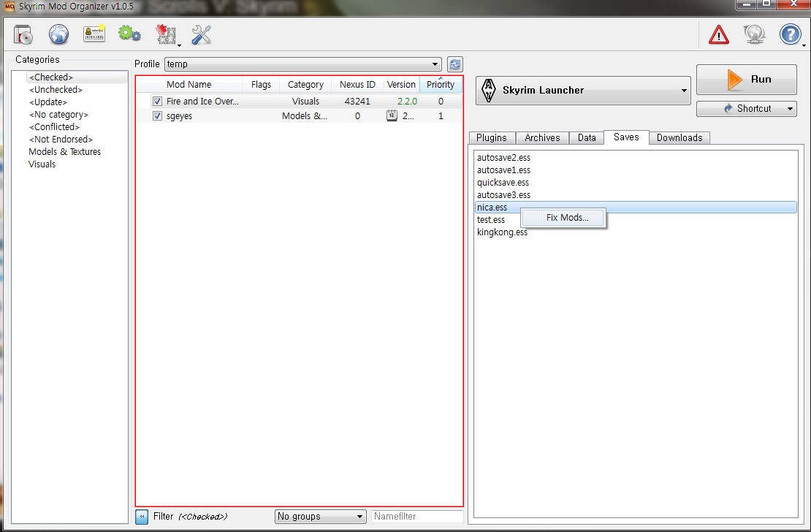Select the <No category> filter

tap(58, 115)
